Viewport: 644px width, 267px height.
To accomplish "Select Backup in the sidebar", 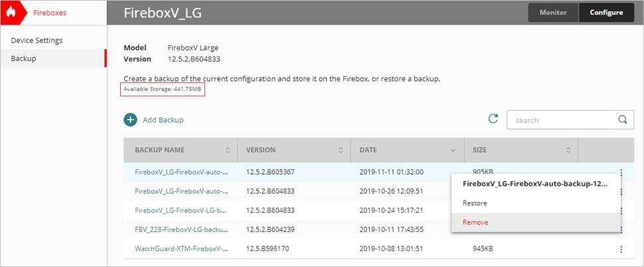I will point(23,58).
